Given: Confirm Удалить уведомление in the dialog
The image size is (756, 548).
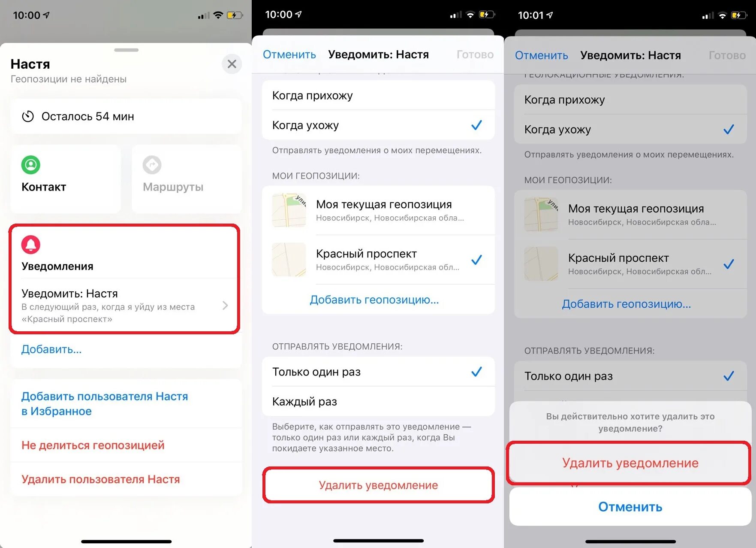Looking at the screenshot, I should pyautogui.click(x=630, y=463).
